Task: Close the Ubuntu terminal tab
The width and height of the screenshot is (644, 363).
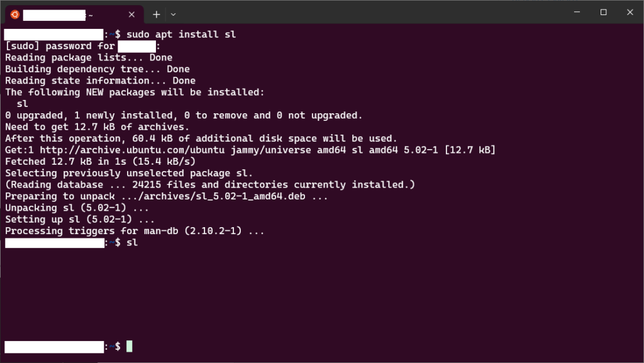Action: tap(131, 14)
